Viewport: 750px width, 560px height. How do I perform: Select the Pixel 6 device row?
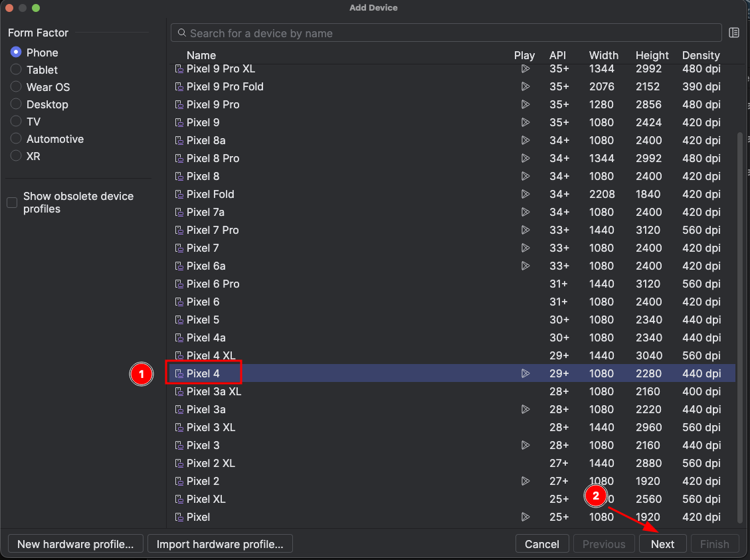coord(452,302)
